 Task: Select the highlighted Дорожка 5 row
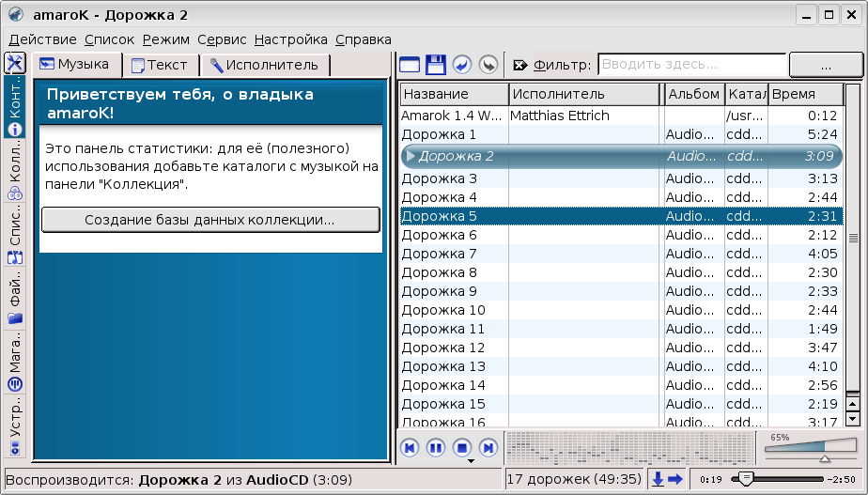coord(621,216)
